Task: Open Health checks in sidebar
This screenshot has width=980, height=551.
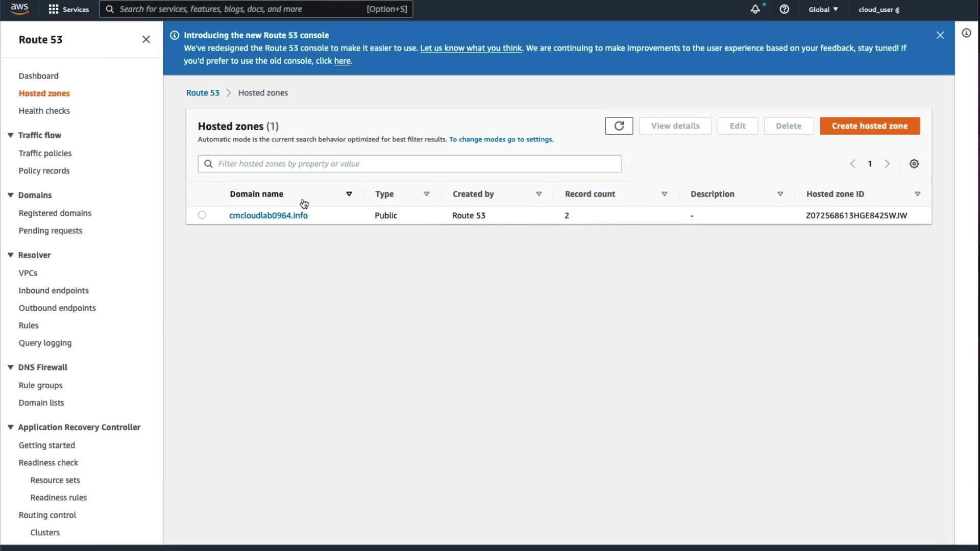Action: (x=44, y=111)
